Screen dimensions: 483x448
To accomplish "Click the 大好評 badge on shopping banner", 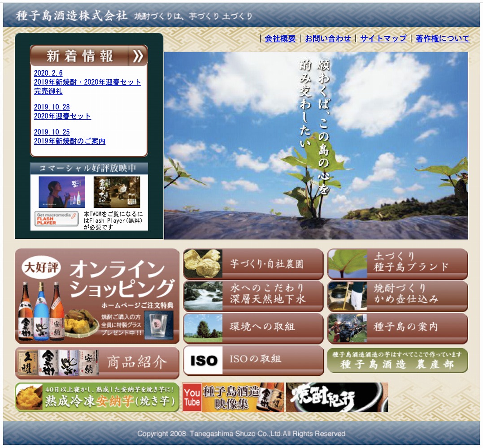I will [x=41, y=267].
